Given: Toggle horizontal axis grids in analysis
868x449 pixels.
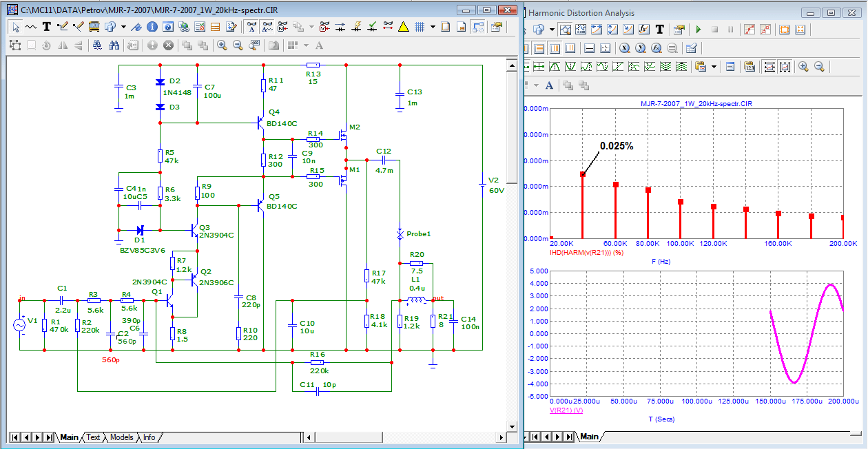Looking at the screenshot, I should [x=539, y=48].
